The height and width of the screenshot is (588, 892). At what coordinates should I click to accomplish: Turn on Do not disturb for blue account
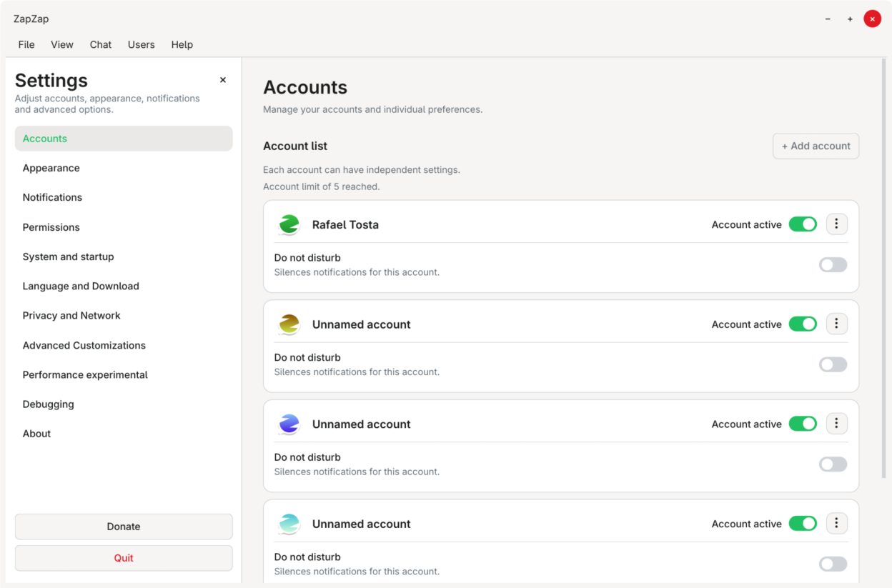[x=833, y=464]
